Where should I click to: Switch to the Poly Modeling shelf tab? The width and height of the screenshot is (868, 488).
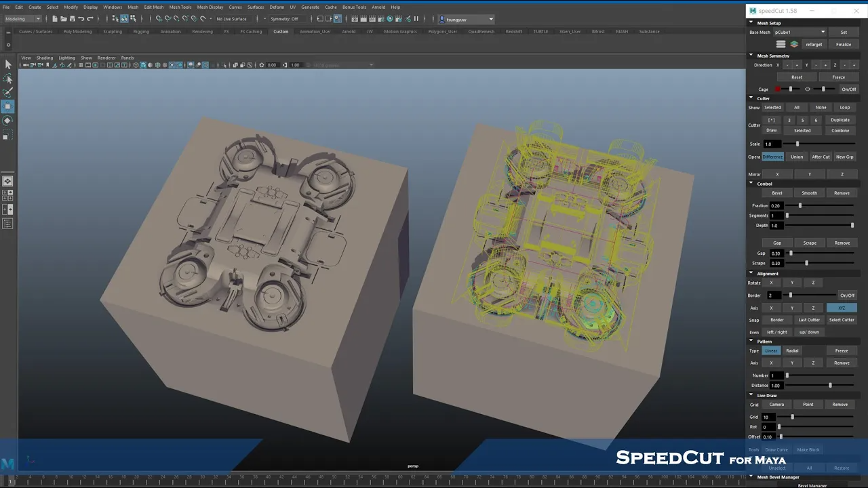pyautogui.click(x=77, y=31)
